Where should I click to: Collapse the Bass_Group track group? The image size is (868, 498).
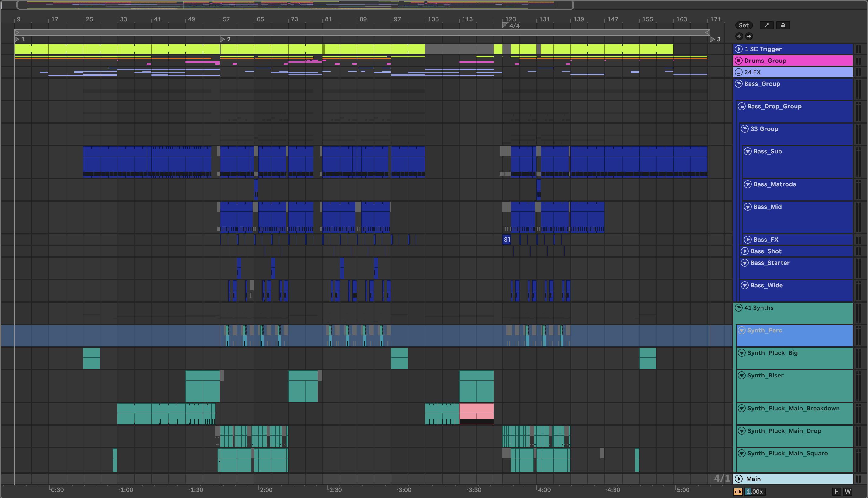[738, 84]
